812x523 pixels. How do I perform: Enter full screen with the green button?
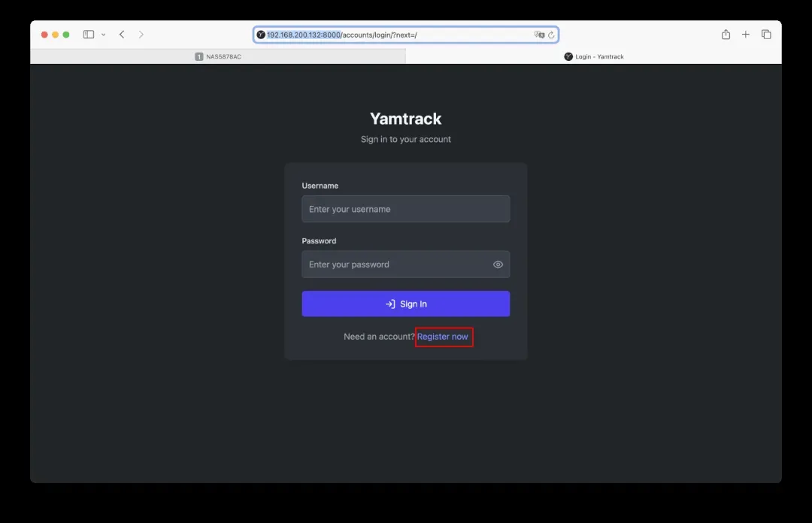pyautogui.click(x=66, y=35)
